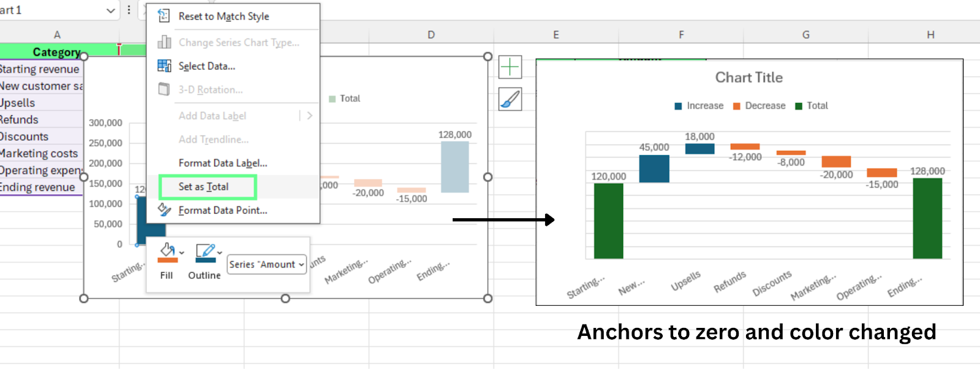Click the Select Data table icon
Screen dimensions: 980x369
tap(164, 66)
